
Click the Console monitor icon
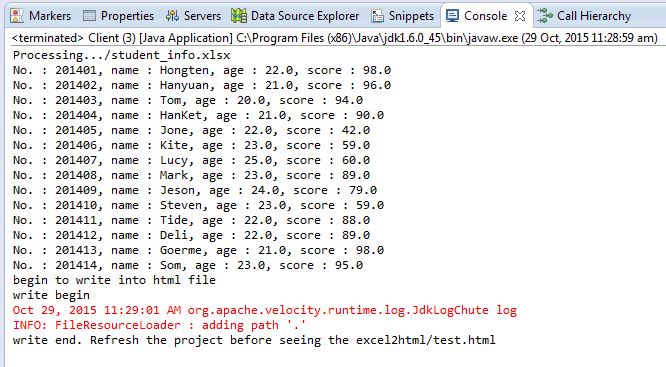click(452, 16)
